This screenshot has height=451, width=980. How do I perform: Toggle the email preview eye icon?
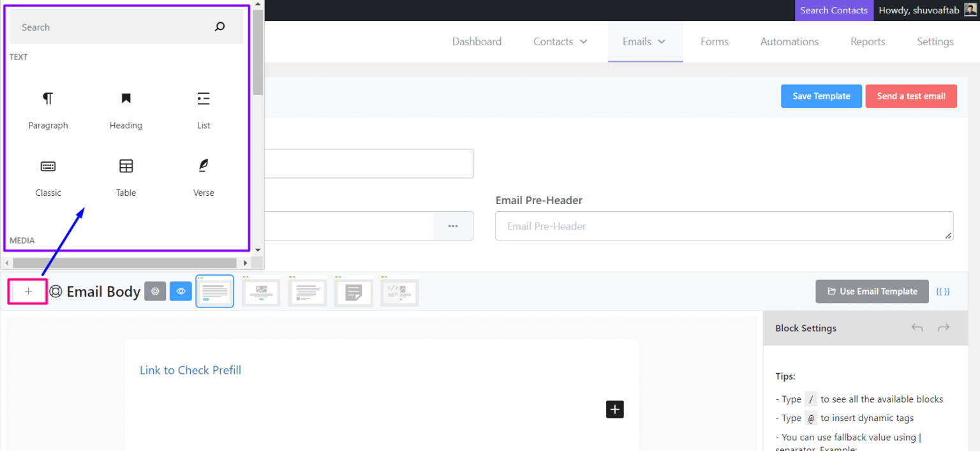(181, 291)
